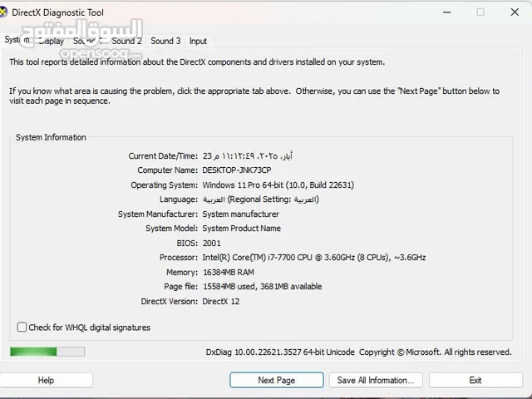Click the Exit button

point(475,380)
